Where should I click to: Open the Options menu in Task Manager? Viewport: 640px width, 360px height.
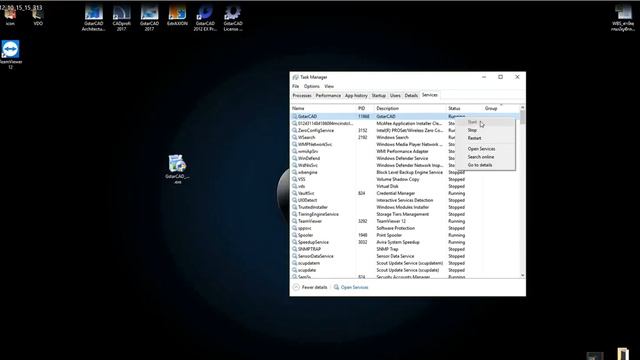point(311,87)
